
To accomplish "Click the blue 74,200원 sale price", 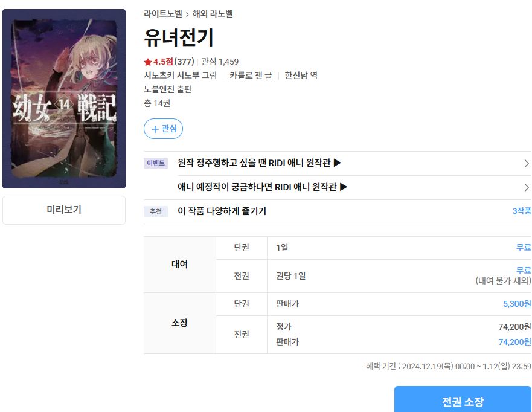I will point(514,342).
